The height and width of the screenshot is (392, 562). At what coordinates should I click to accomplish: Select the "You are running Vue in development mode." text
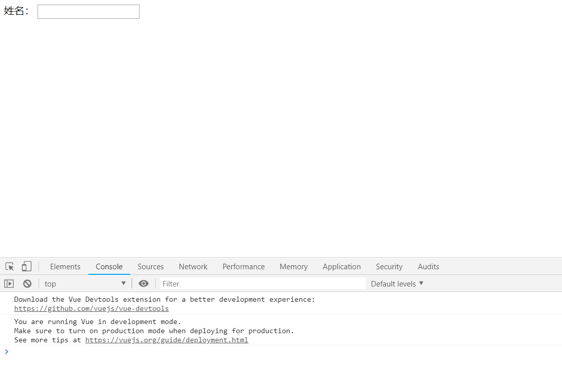coord(98,322)
